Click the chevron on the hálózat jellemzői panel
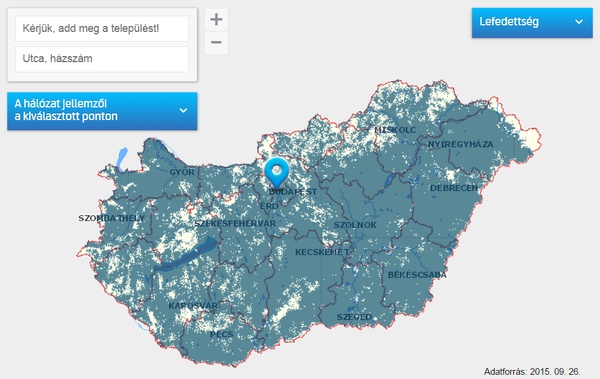The height and width of the screenshot is (379, 600). point(183,110)
